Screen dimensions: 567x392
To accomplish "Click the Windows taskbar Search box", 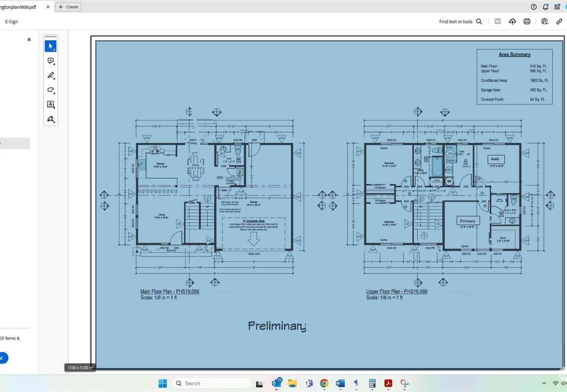I will pyautogui.click(x=212, y=383).
